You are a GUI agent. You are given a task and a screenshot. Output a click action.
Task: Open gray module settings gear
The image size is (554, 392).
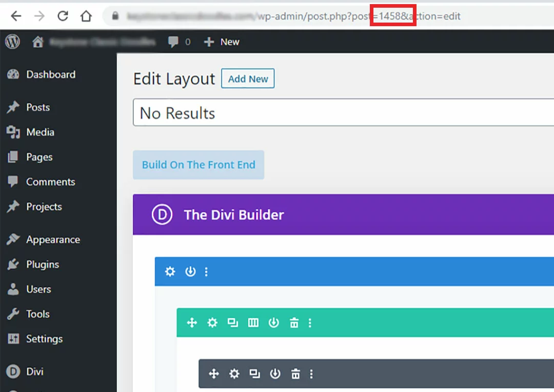[234, 374]
